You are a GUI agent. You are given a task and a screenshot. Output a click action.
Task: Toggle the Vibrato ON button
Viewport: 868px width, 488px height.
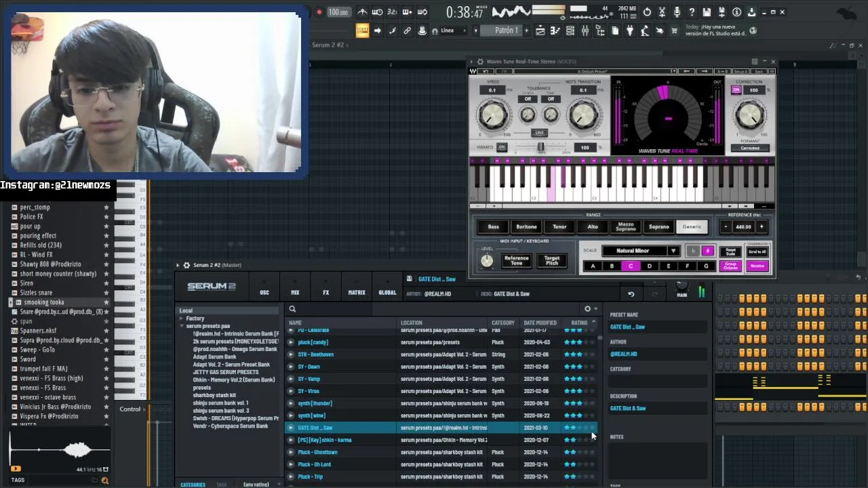502,147
